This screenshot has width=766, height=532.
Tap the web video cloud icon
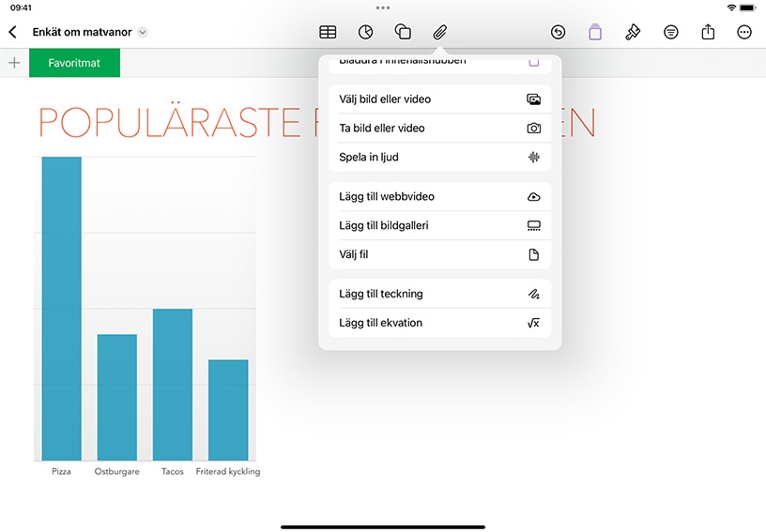pos(533,197)
